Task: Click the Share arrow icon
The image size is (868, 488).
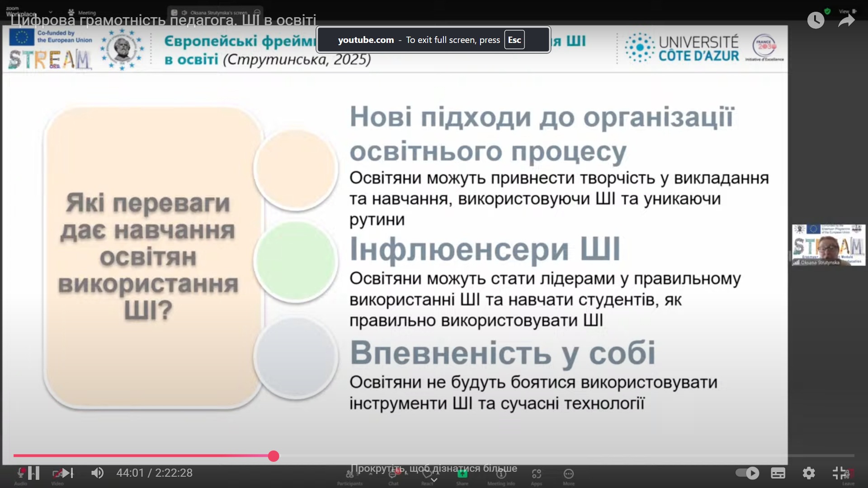Action: pyautogui.click(x=846, y=20)
